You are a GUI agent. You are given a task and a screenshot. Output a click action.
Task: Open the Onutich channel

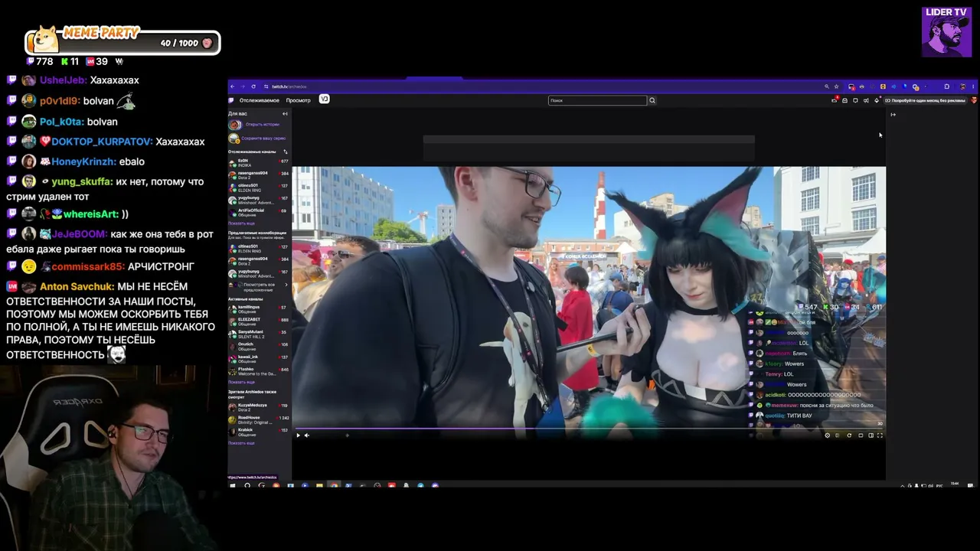click(259, 345)
